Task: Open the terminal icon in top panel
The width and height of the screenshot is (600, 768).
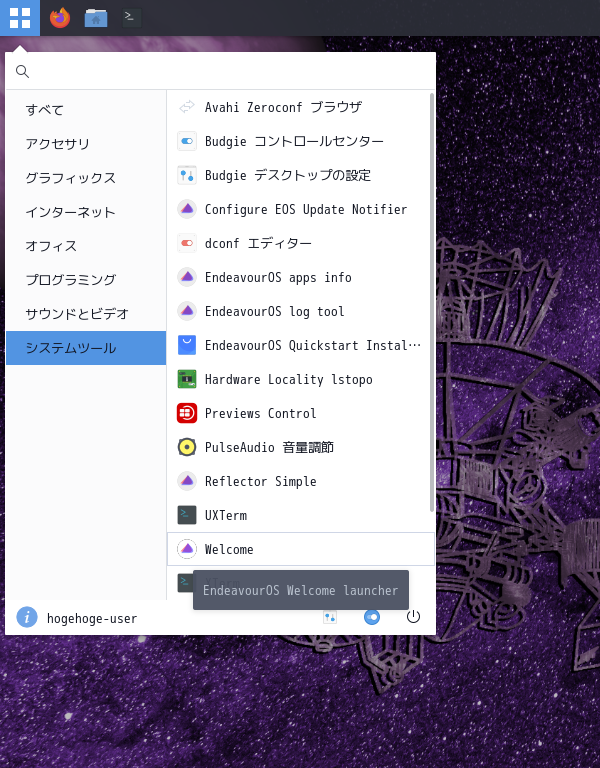Action: tap(131, 18)
